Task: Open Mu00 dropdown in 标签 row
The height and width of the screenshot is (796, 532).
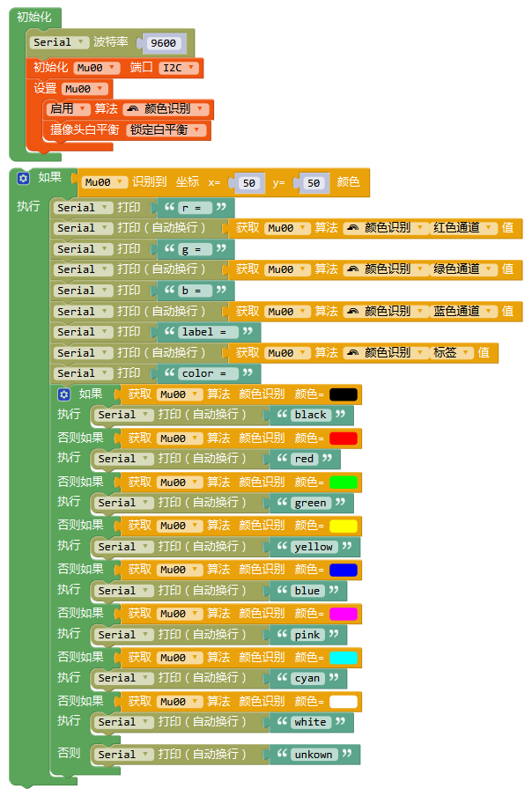Action: tap(287, 352)
